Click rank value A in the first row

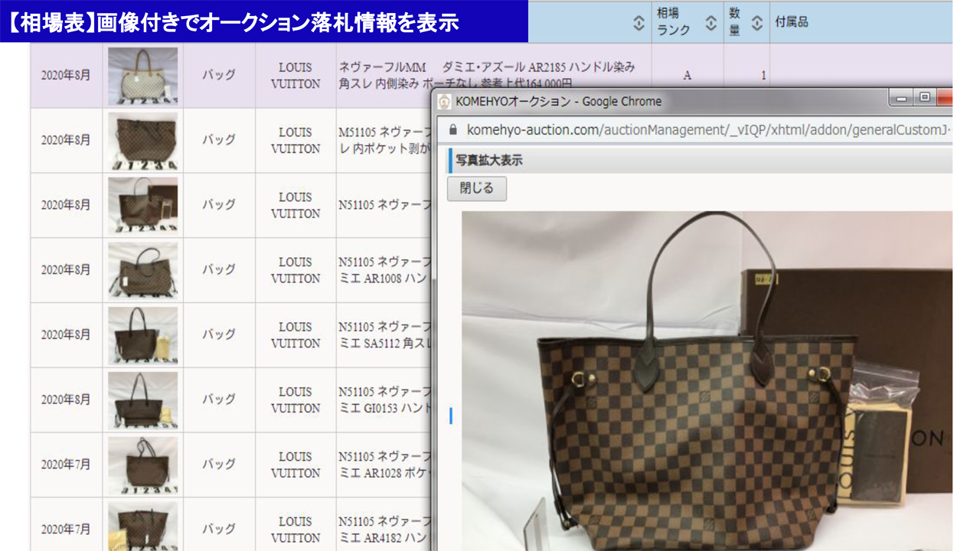687,76
